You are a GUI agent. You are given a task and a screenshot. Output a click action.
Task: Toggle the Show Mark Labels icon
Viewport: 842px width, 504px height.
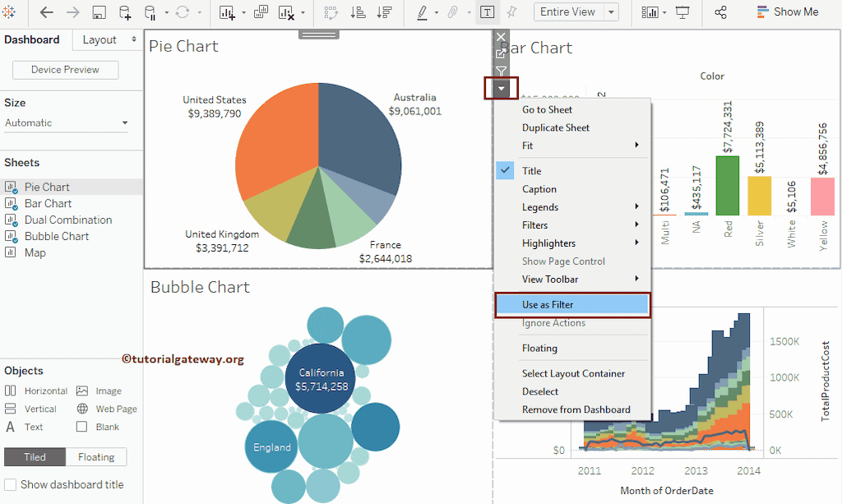pos(488,12)
